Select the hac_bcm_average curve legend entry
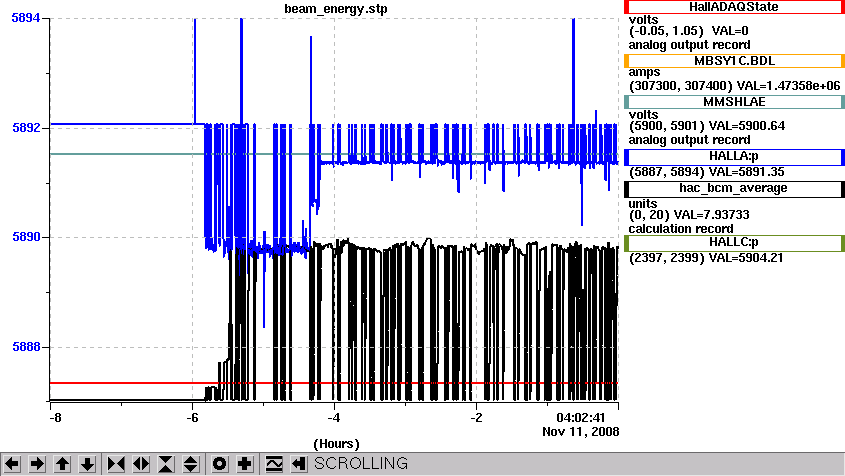Screen dimensions: 845x476 pos(734,188)
